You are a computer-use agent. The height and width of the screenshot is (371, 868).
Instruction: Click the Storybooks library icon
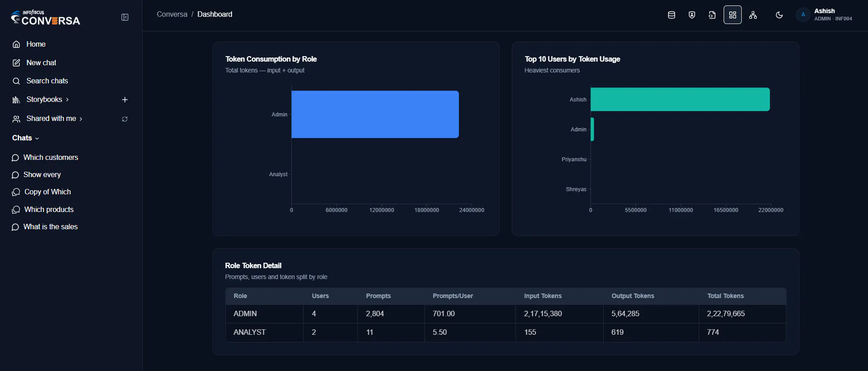[16, 100]
